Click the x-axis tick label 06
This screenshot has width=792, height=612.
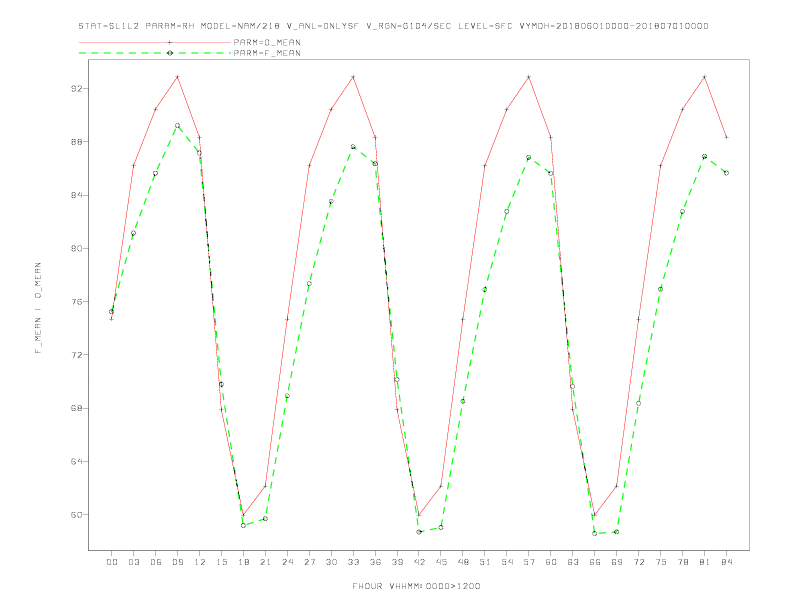pyautogui.click(x=156, y=562)
